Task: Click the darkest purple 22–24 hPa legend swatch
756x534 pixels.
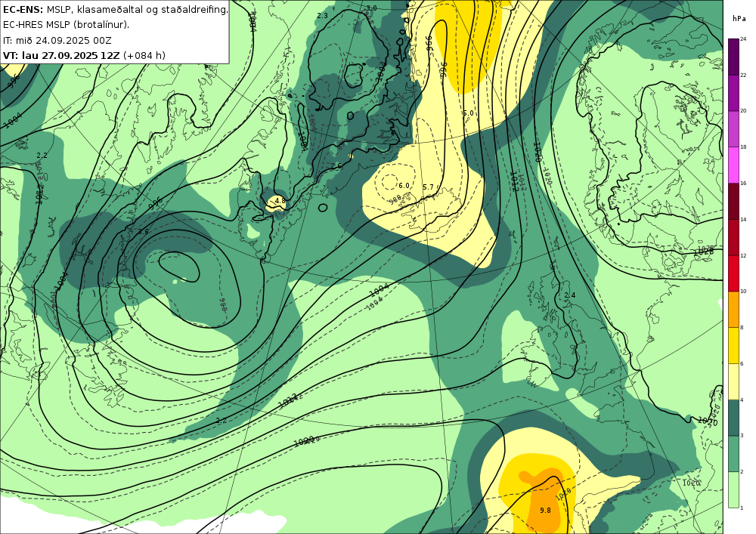Action: pos(733,57)
